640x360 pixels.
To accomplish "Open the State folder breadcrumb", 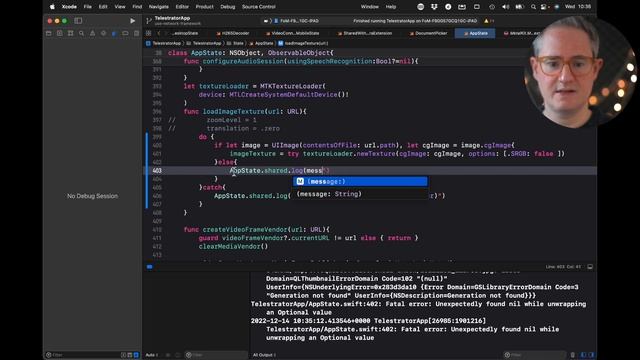I will pyautogui.click(x=236, y=43).
